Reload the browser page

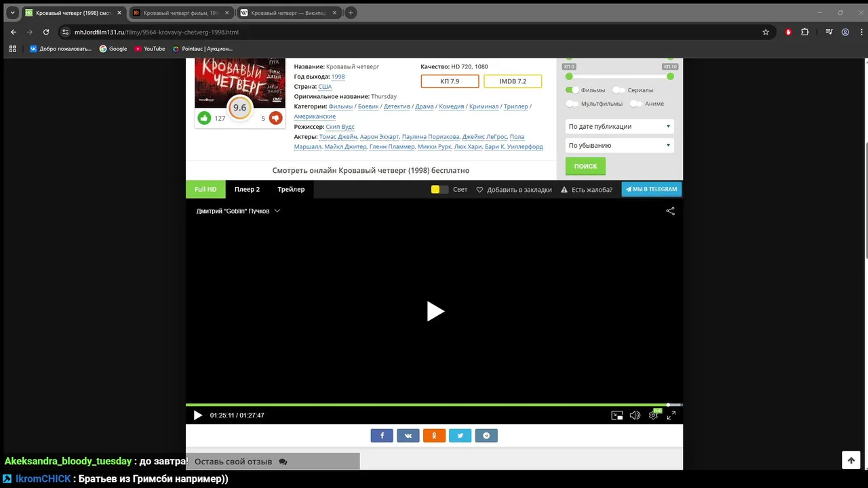point(46,32)
